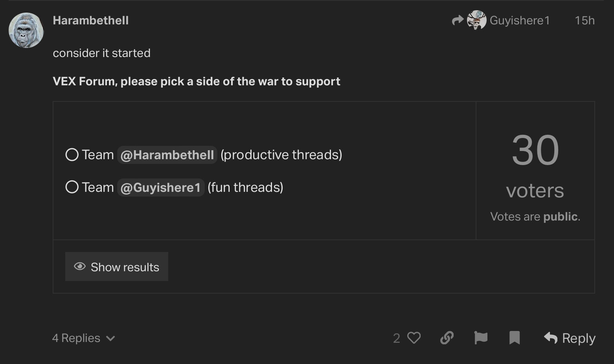Show the poll results
Image resolution: width=614 pixels, height=364 pixels.
[x=117, y=267]
